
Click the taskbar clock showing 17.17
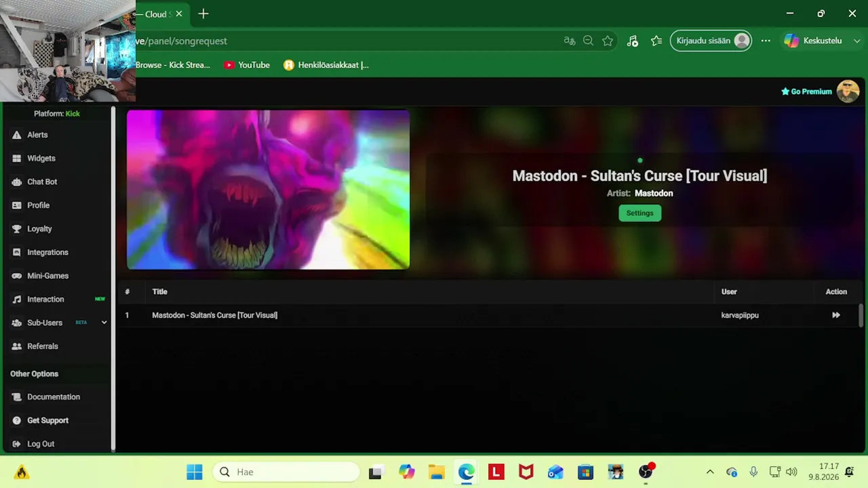823,472
